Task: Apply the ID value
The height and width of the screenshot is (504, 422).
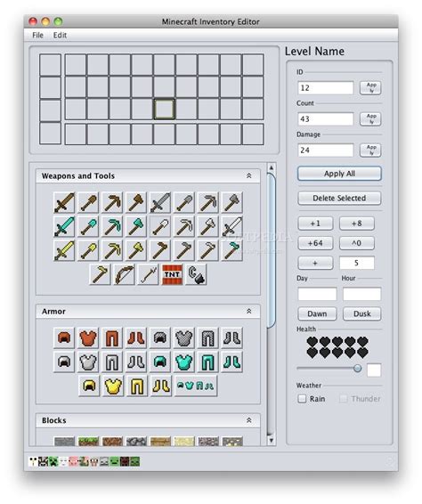Action: (370, 87)
